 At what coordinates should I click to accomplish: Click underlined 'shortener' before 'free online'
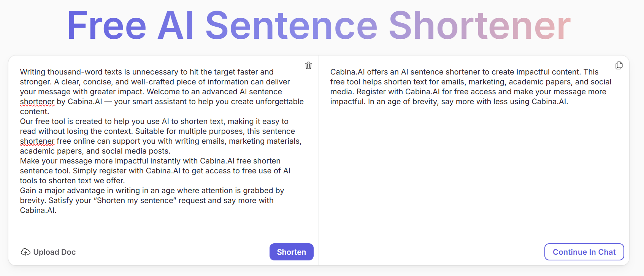37,141
